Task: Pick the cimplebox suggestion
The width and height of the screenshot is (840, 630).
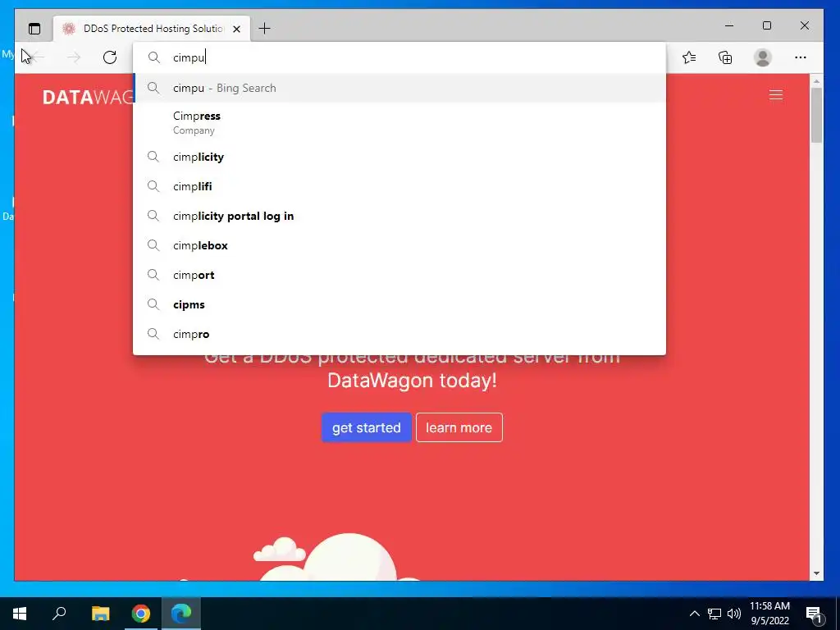Action: coord(399,245)
